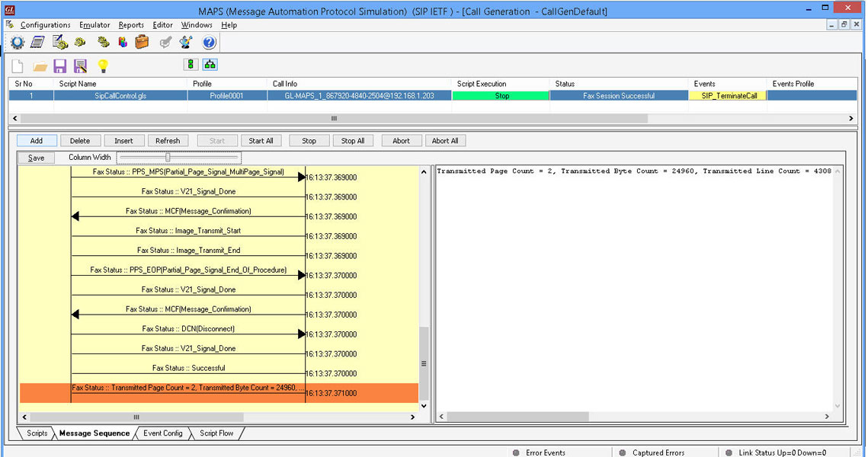Select the DCN(Disconnect) message row
The height and width of the screenshot is (457, 868).
pos(188,328)
